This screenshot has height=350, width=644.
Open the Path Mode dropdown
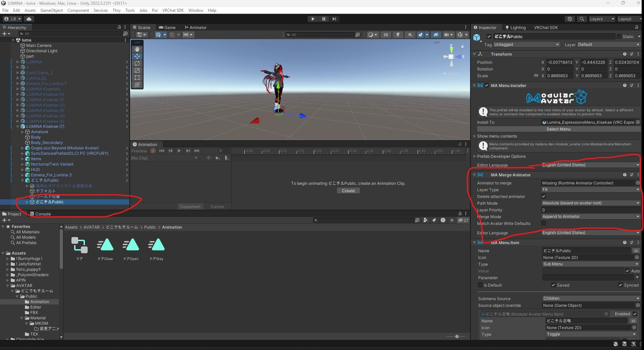590,203
